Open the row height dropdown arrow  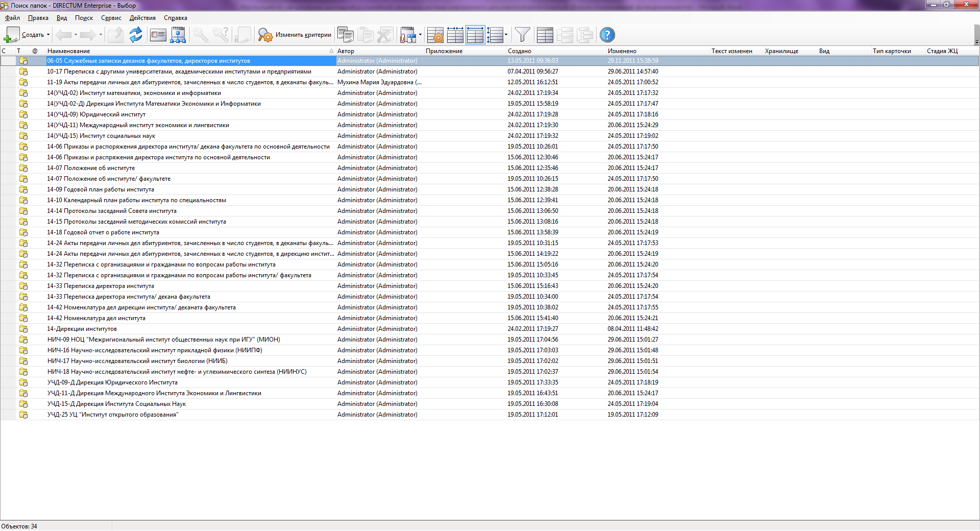click(x=506, y=35)
